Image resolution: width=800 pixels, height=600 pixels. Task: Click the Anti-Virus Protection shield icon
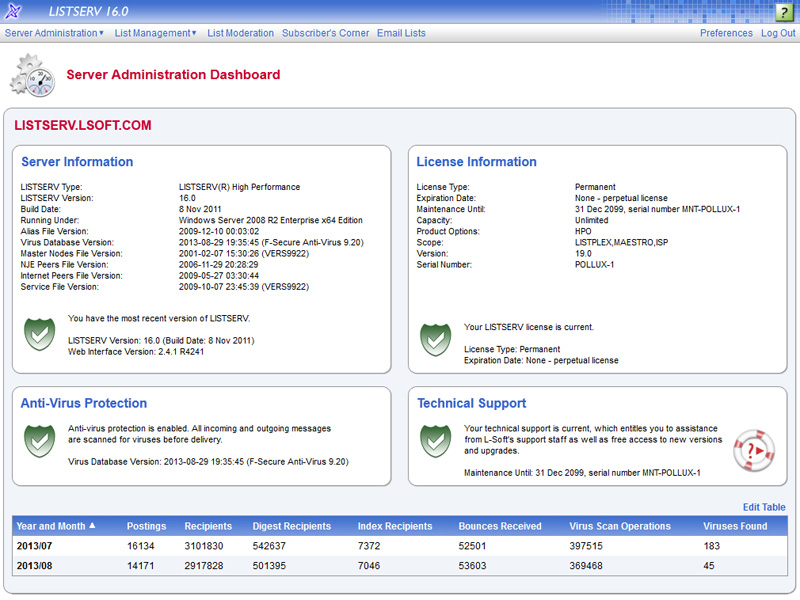point(39,441)
